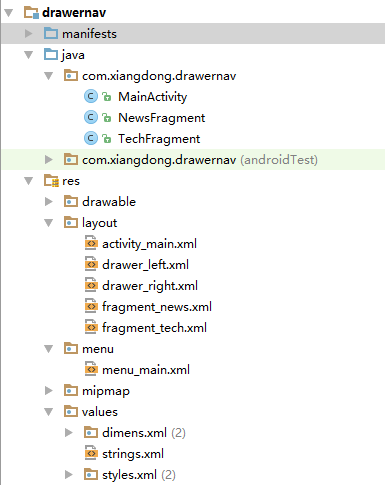Select the NewsFragment class name

pyautogui.click(x=162, y=118)
